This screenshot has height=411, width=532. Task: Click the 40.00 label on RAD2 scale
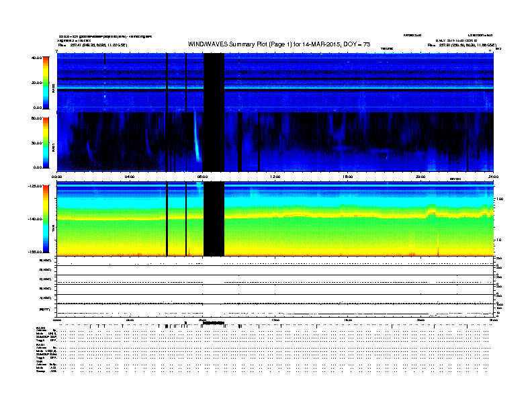tap(36, 58)
